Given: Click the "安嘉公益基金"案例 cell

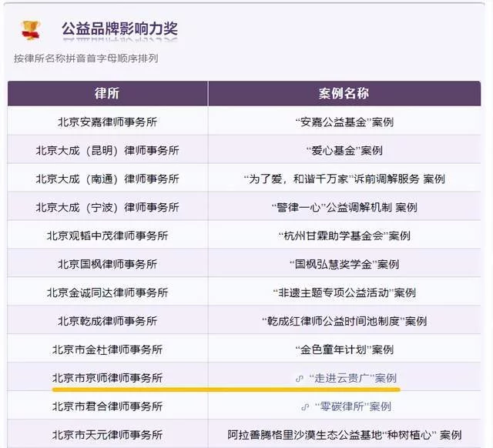Looking at the screenshot, I should 344,122.
